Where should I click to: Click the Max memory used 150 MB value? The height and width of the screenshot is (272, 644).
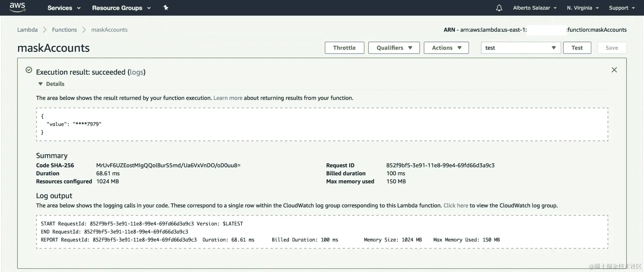[x=396, y=181]
